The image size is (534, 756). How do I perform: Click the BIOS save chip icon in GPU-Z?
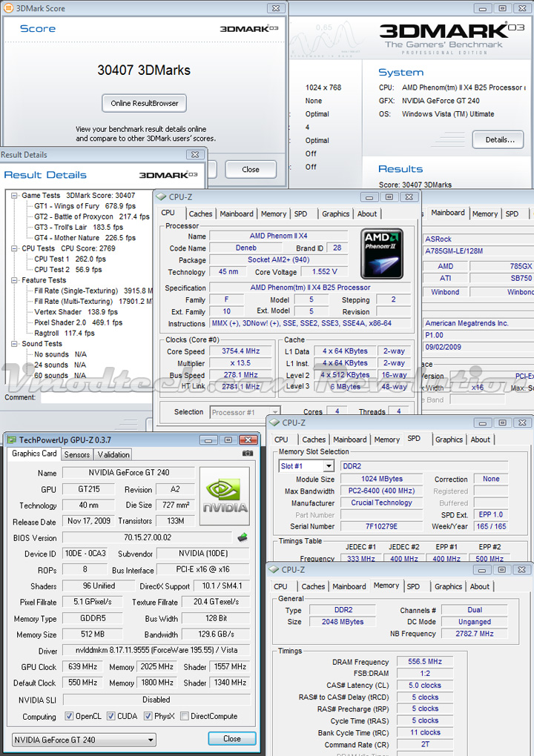(x=242, y=537)
